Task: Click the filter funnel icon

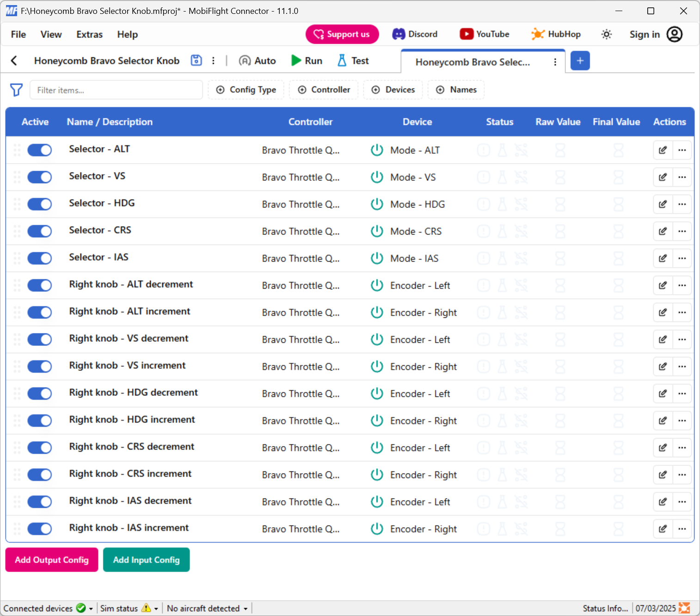Action: click(16, 90)
